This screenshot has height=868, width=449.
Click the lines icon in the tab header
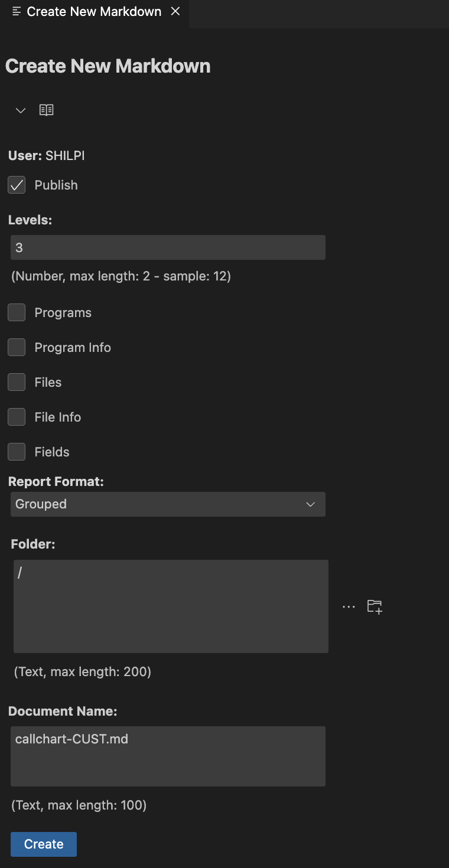[17, 12]
